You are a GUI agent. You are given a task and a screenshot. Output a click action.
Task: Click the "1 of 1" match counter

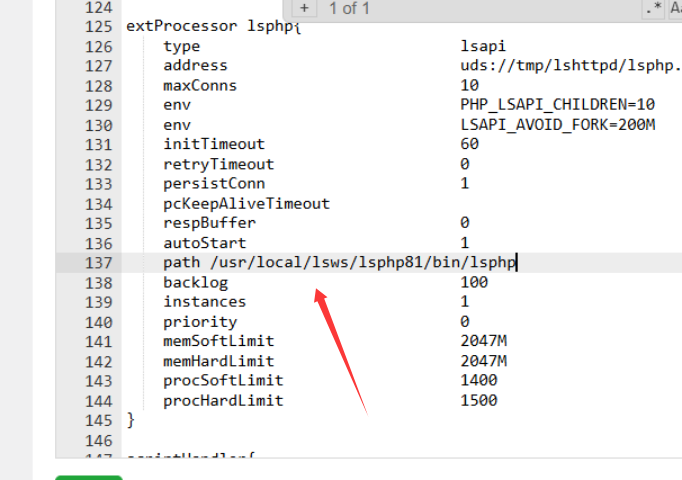tap(349, 9)
